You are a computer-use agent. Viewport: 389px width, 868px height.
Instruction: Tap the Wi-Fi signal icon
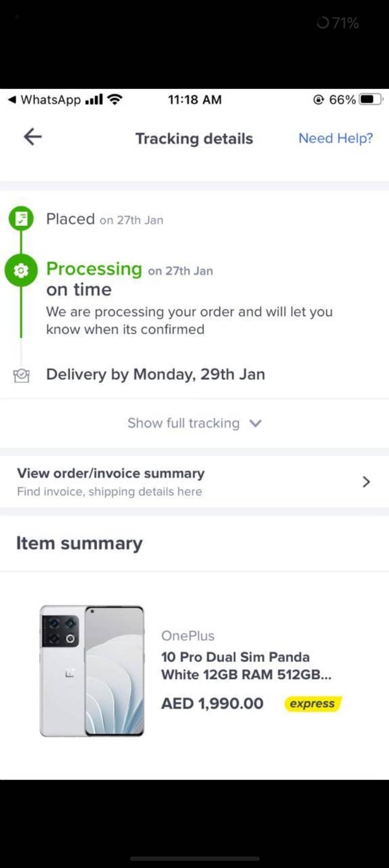point(115,100)
